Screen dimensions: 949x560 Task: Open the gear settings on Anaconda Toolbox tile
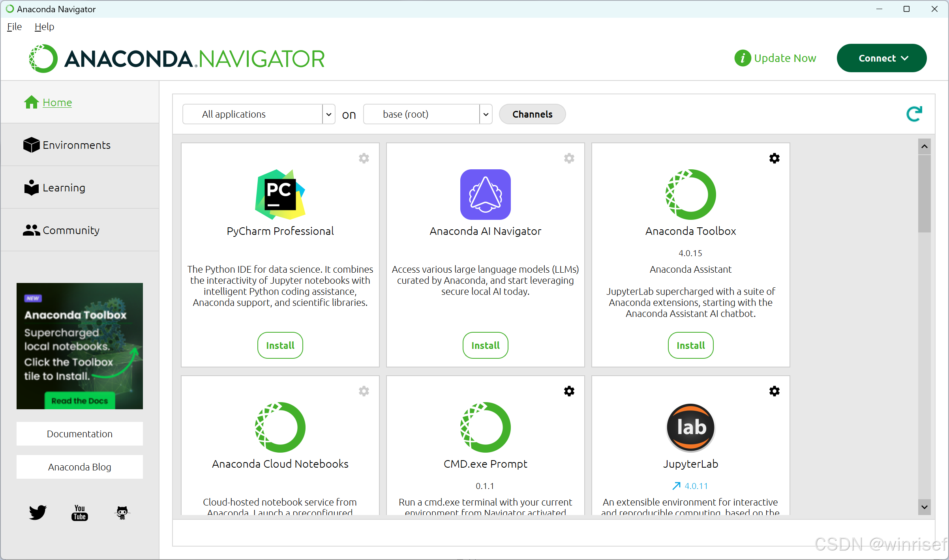(774, 158)
